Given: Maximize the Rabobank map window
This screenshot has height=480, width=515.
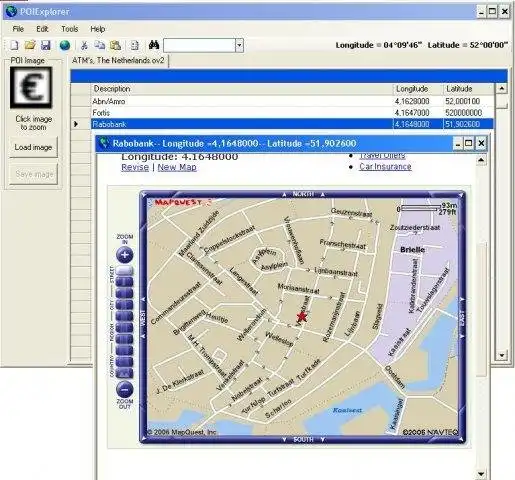Looking at the screenshot, I should (x=469, y=144).
